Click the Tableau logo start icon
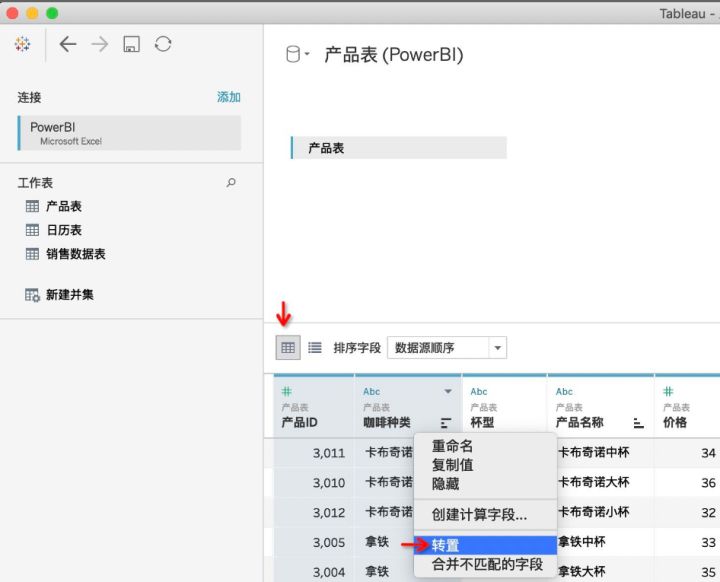The width and height of the screenshot is (720, 582). click(22, 44)
